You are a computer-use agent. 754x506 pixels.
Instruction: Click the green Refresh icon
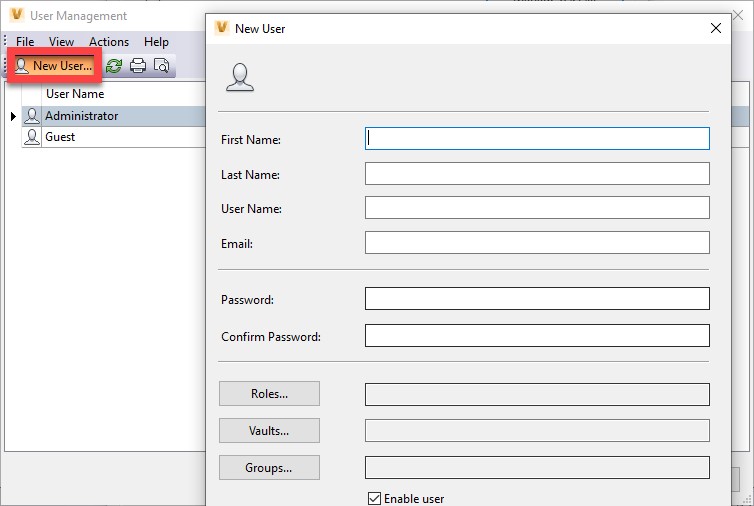click(x=114, y=65)
